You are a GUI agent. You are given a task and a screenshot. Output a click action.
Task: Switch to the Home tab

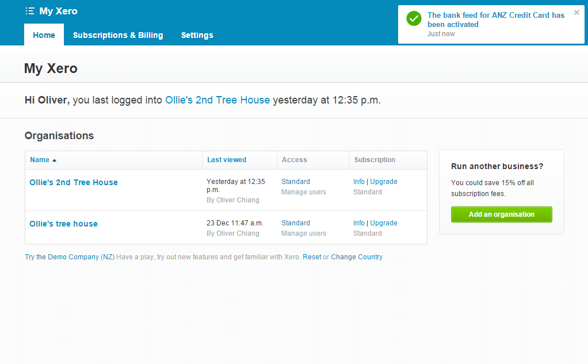point(44,35)
